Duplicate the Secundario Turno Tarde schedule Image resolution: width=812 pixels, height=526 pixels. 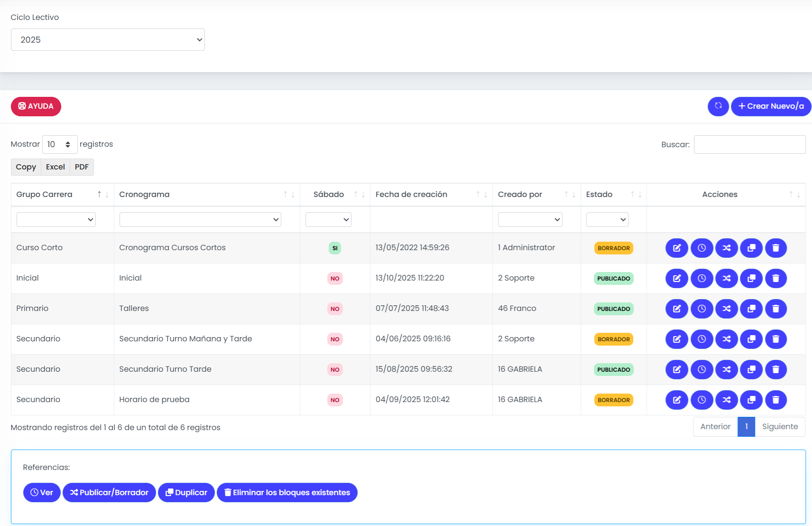pos(751,369)
